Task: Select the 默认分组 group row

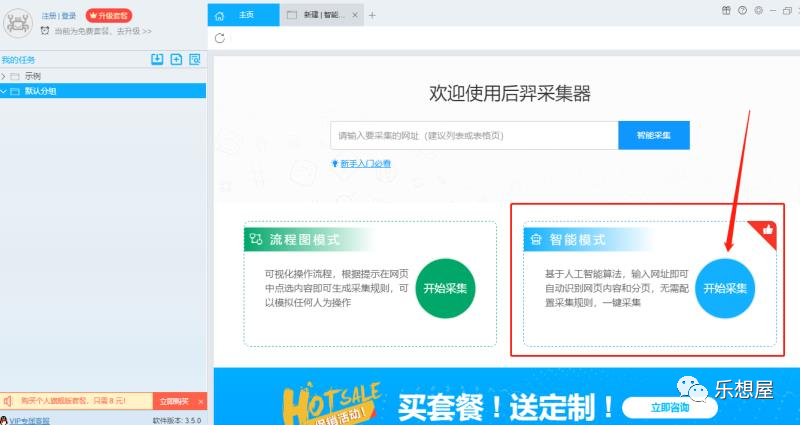Action: click(x=103, y=91)
